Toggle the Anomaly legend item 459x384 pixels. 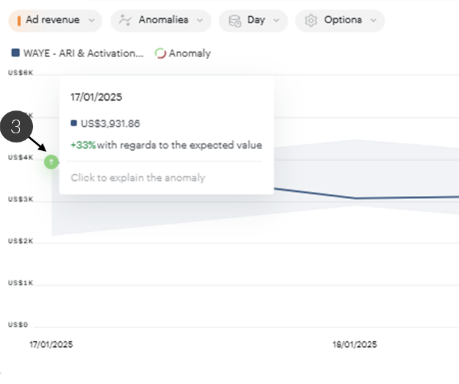pyautogui.click(x=183, y=53)
